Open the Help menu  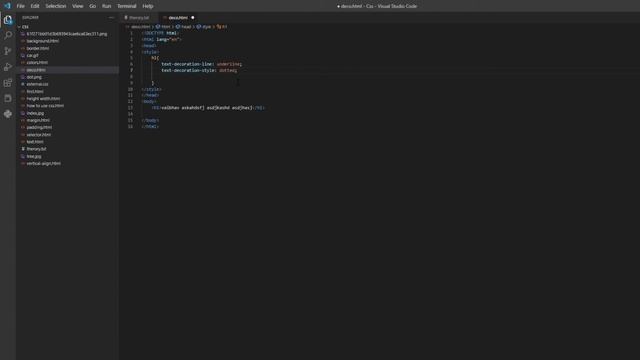pos(148,6)
